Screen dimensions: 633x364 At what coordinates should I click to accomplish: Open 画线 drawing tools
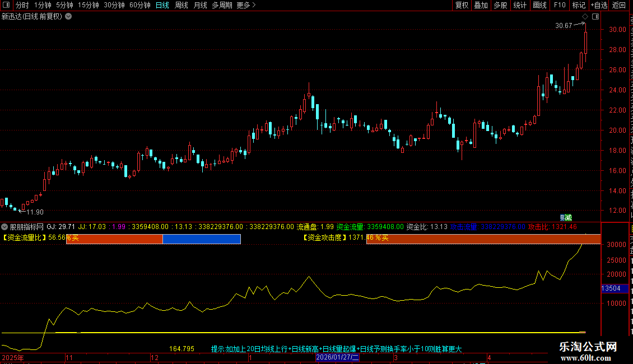click(x=540, y=5)
